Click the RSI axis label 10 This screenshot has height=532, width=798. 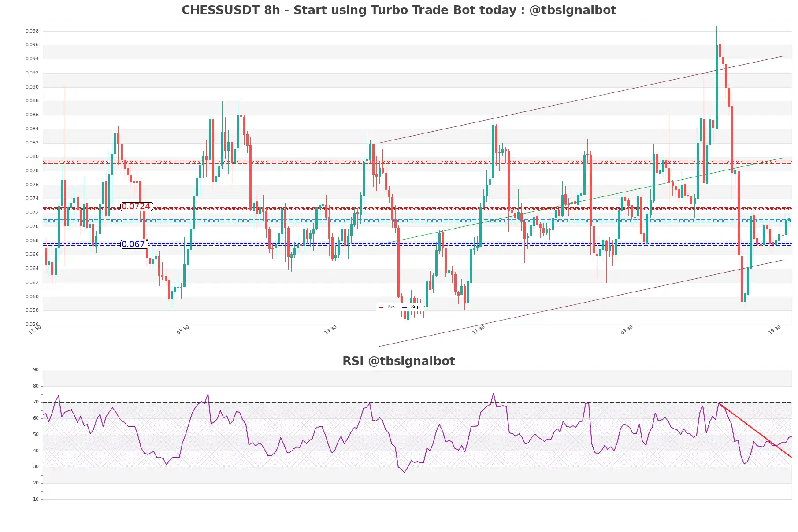36,499
